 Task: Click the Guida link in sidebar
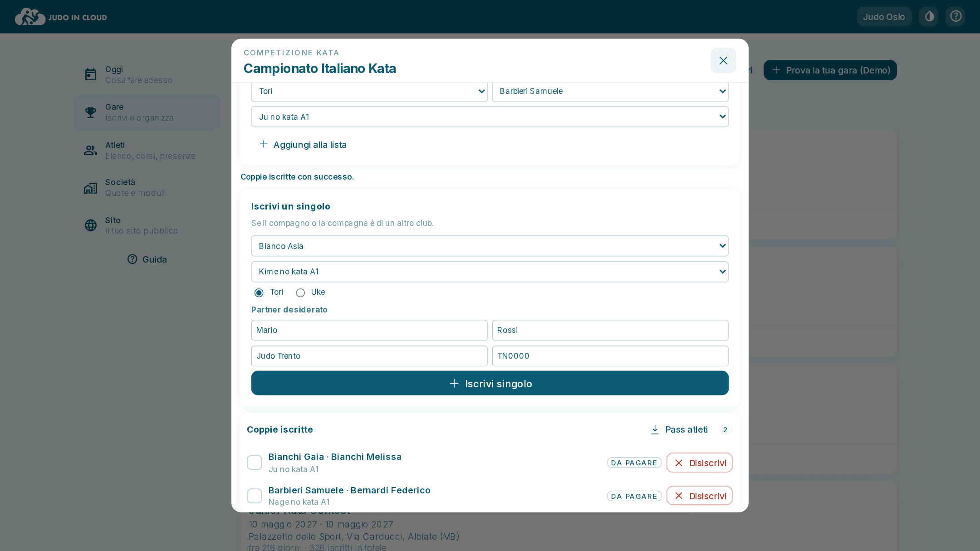pyautogui.click(x=147, y=259)
